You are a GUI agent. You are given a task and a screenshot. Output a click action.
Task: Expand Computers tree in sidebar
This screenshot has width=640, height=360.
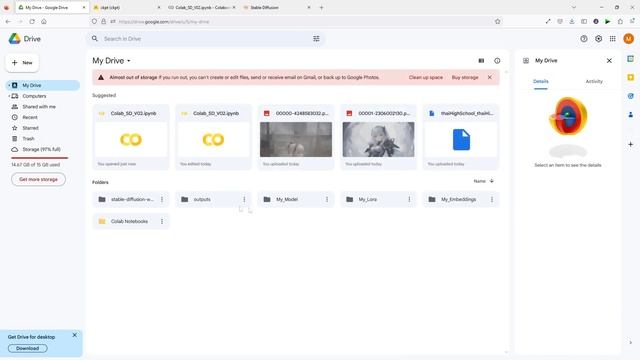(x=9, y=96)
